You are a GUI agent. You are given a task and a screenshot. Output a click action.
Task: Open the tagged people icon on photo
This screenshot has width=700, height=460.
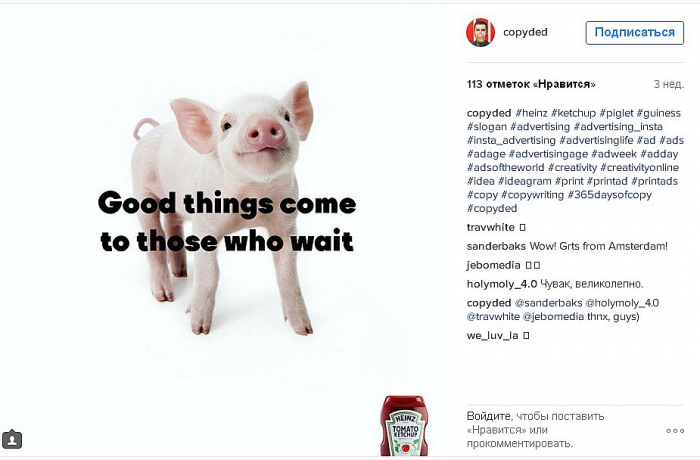pyautogui.click(x=12, y=439)
